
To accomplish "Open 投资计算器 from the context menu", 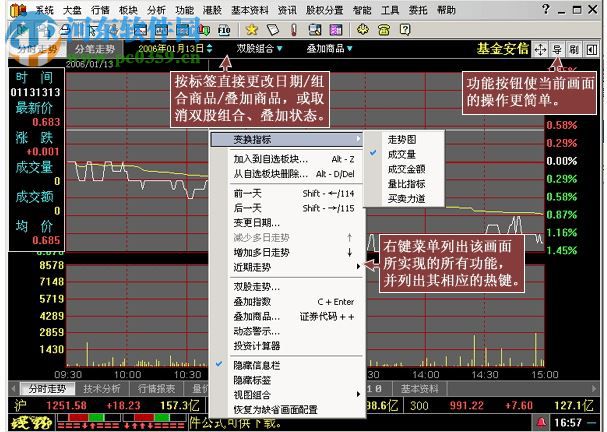I will (x=286, y=346).
